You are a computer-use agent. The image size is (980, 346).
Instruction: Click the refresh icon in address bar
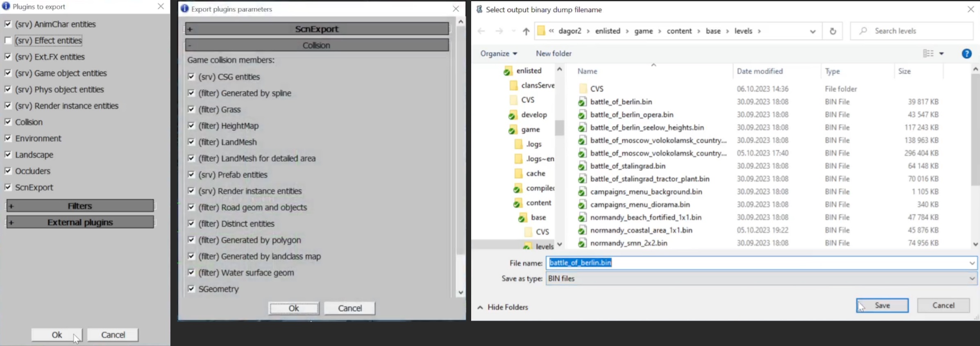(x=833, y=31)
